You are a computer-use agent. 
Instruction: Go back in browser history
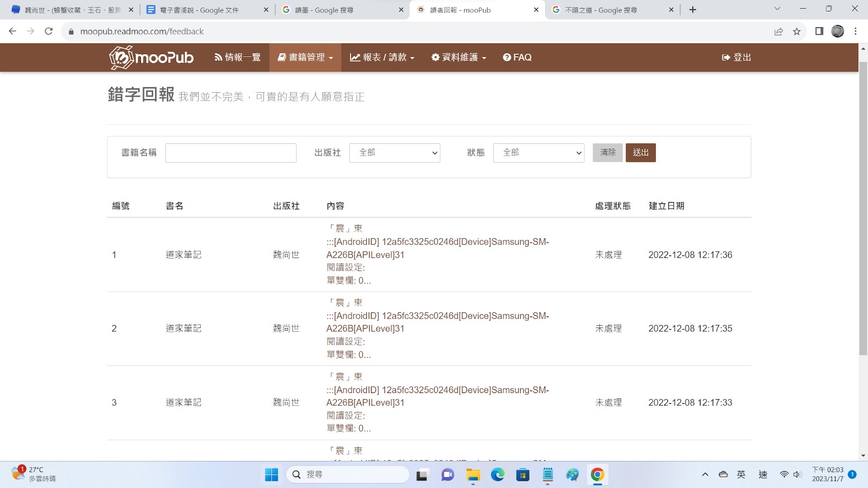click(x=12, y=31)
